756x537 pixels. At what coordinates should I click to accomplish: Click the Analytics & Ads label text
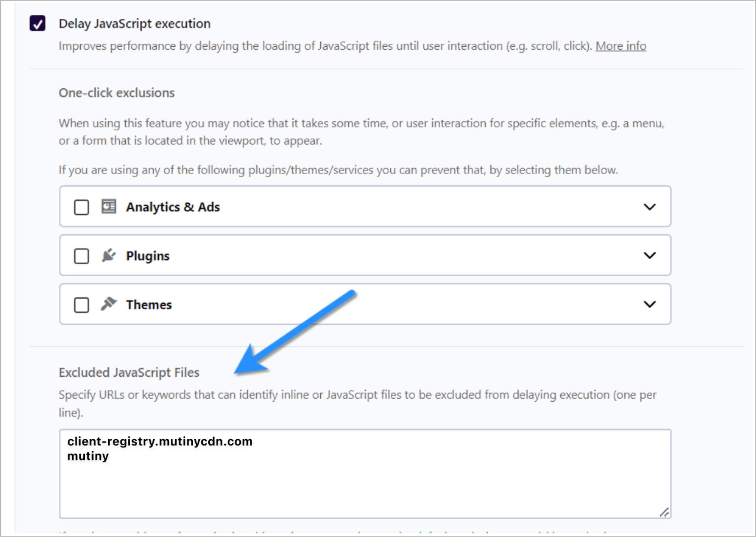[x=173, y=207]
